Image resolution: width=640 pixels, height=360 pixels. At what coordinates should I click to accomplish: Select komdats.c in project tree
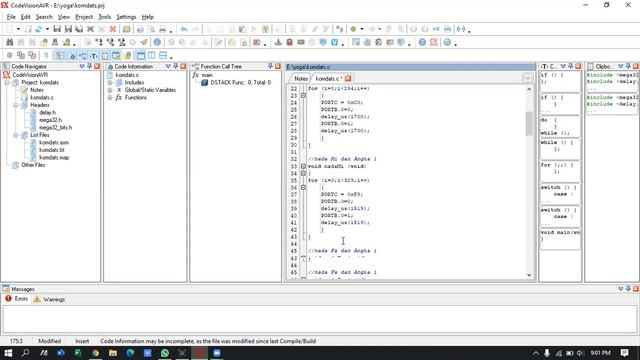click(x=42, y=98)
